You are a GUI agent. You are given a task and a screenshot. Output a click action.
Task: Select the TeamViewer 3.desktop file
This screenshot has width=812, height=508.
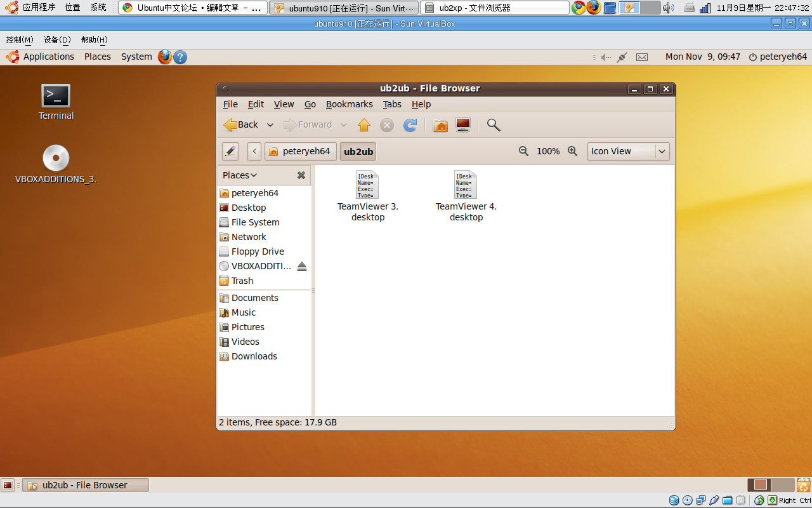pos(367,196)
